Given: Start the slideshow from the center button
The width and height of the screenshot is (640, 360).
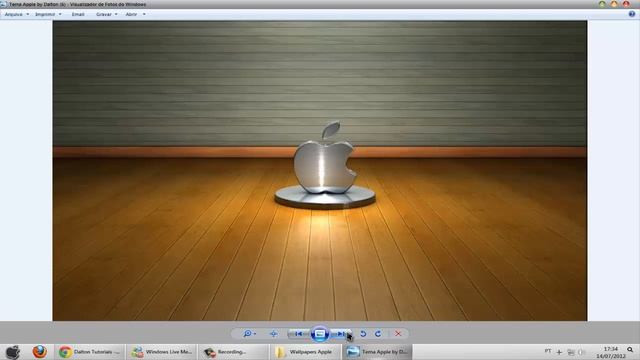Looking at the screenshot, I should click(320, 334).
